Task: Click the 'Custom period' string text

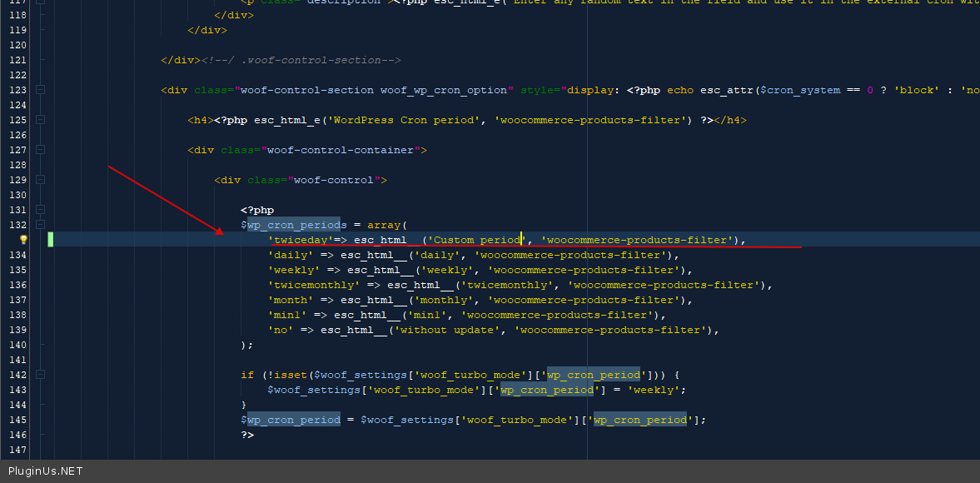Action: pyautogui.click(x=476, y=240)
